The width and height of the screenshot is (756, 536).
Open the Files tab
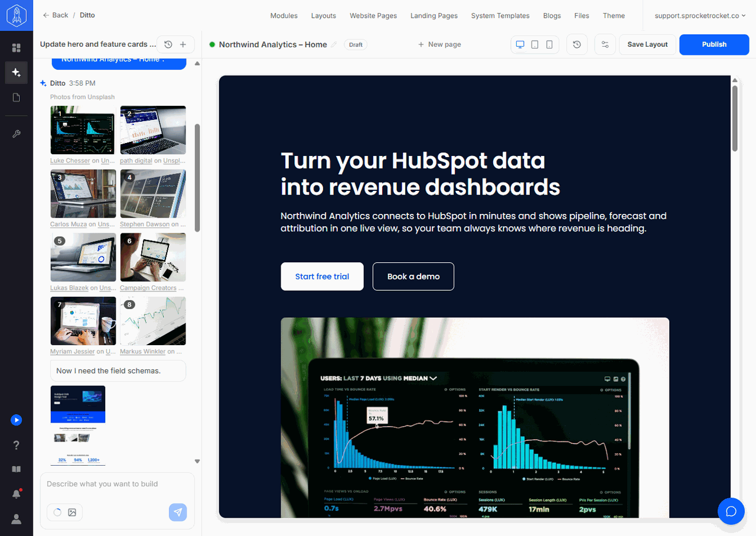(x=582, y=15)
